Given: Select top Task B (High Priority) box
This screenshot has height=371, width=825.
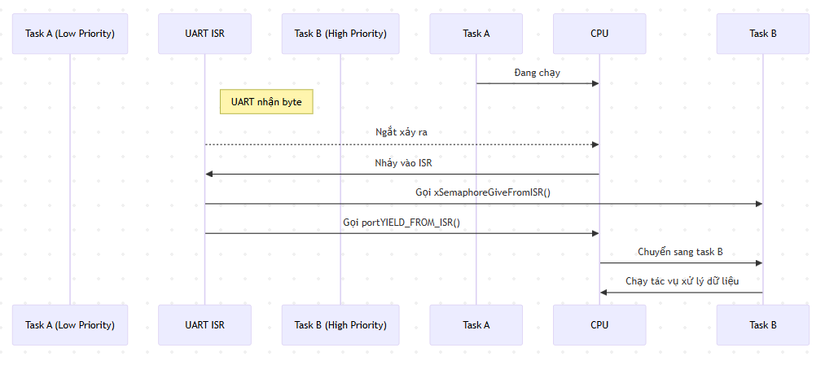Looking at the screenshot, I should click(x=340, y=34).
